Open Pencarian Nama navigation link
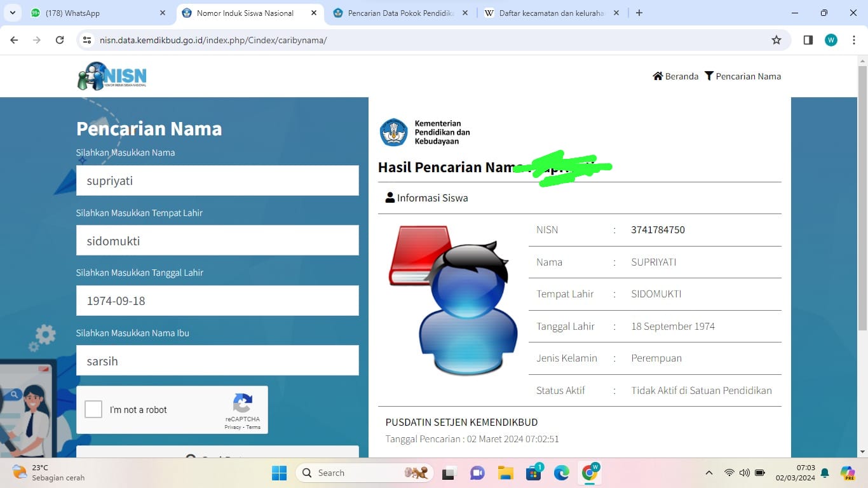The width and height of the screenshot is (868, 488). click(x=743, y=76)
